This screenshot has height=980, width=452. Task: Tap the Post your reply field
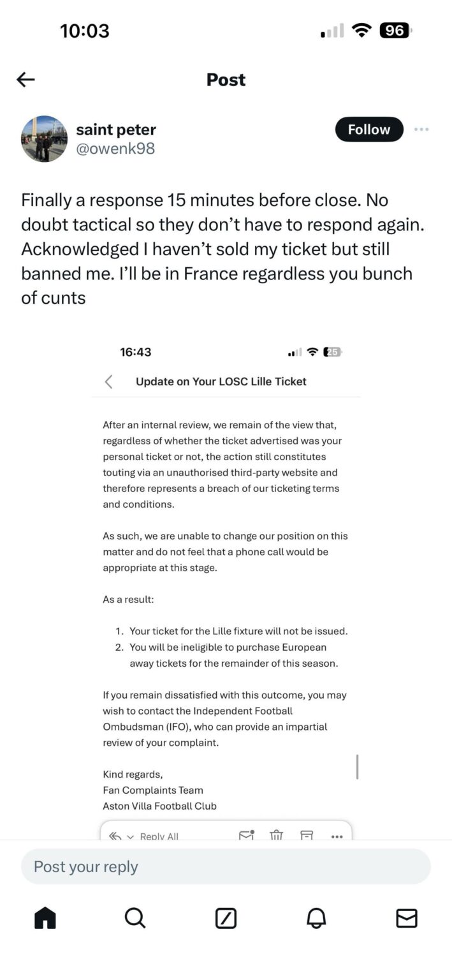coord(226,866)
